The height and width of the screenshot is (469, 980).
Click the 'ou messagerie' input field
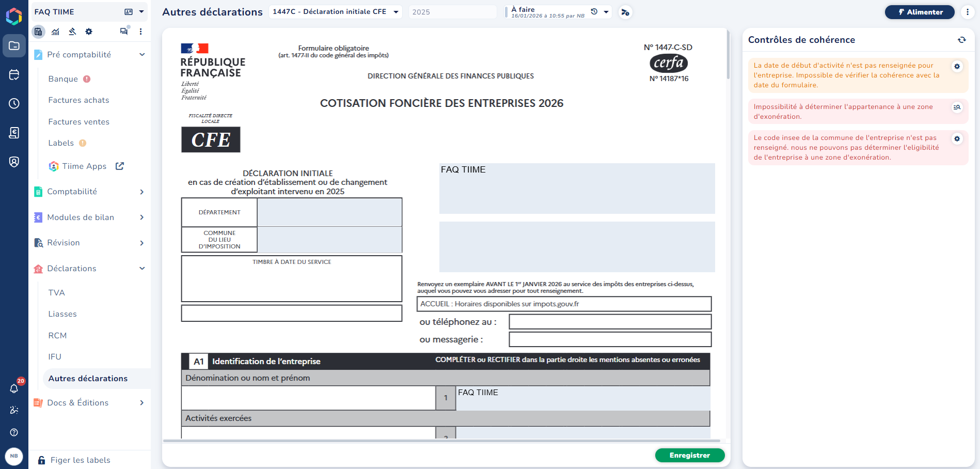click(610, 339)
